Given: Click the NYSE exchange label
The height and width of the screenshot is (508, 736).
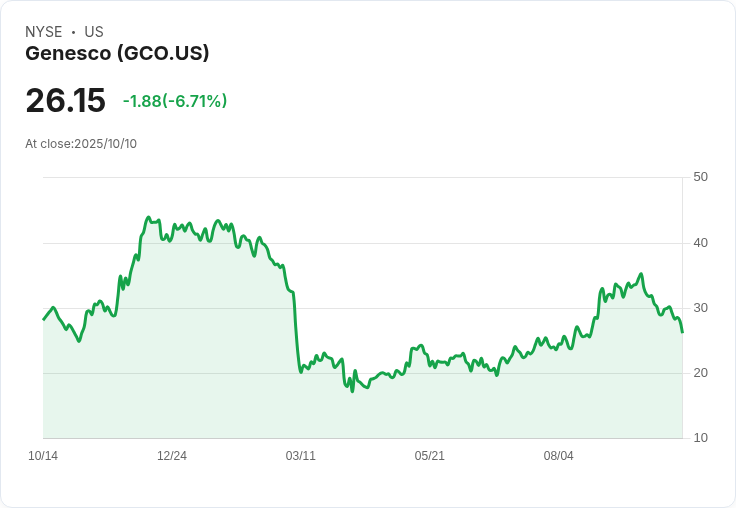Looking at the screenshot, I should (x=43, y=32).
